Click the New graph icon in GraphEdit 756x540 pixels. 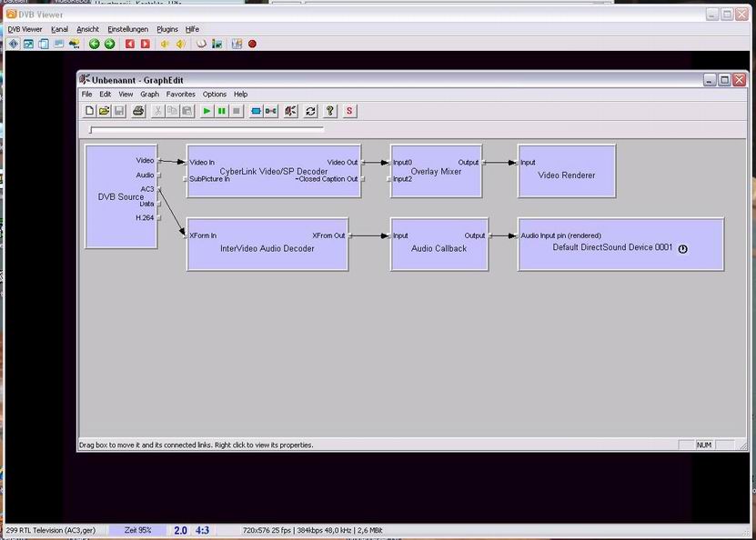point(89,111)
